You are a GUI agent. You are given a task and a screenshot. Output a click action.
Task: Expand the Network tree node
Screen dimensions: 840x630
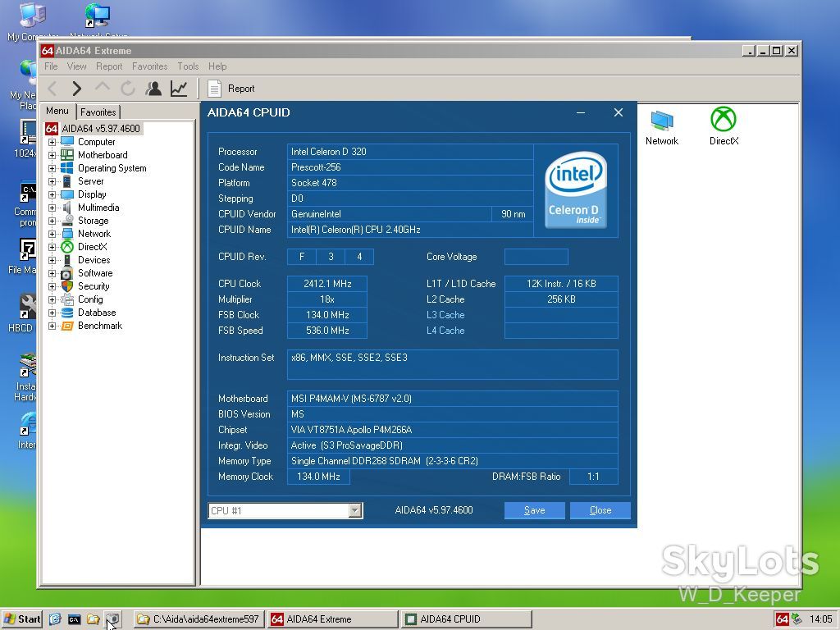[x=52, y=234]
